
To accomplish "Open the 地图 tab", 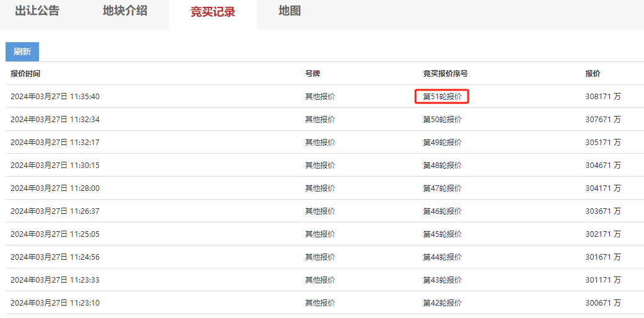I will point(290,11).
